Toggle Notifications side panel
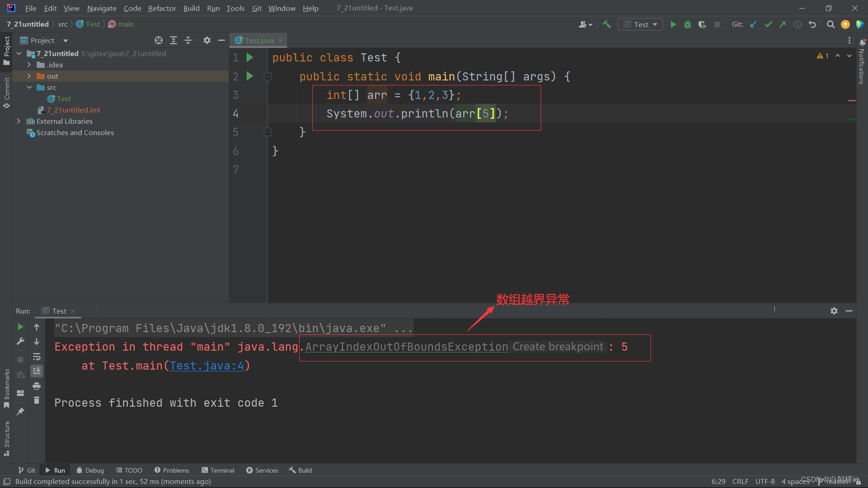The height and width of the screenshot is (488, 868). pos(862,61)
